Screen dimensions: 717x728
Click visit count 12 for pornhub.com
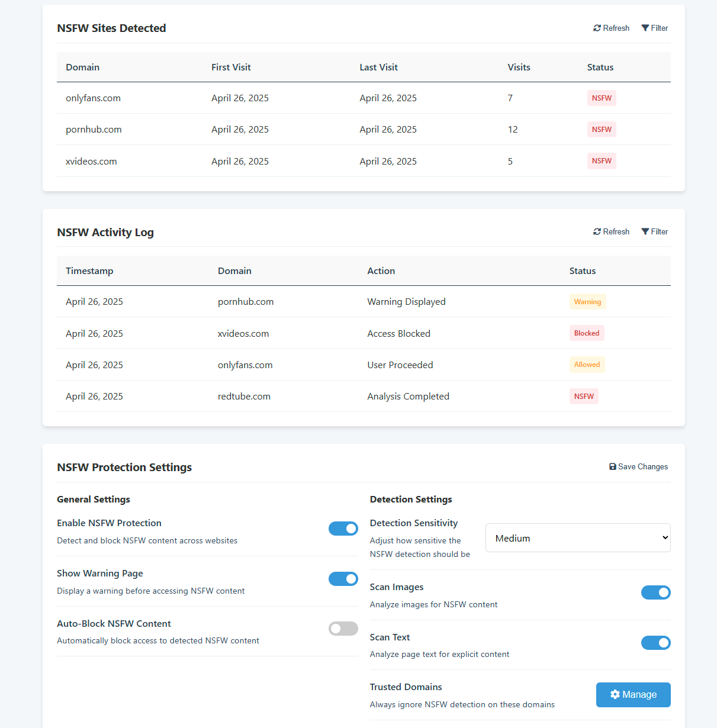pos(513,130)
